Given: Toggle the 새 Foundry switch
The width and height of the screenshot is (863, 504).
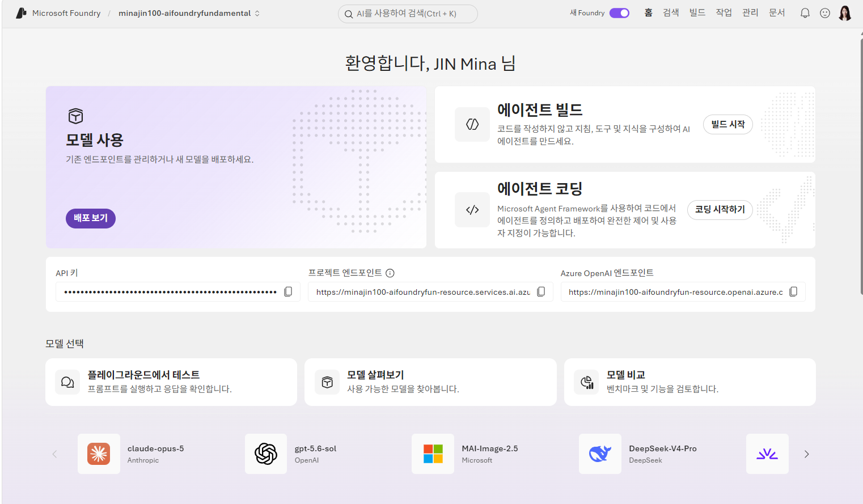Looking at the screenshot, I should [619, 13].
